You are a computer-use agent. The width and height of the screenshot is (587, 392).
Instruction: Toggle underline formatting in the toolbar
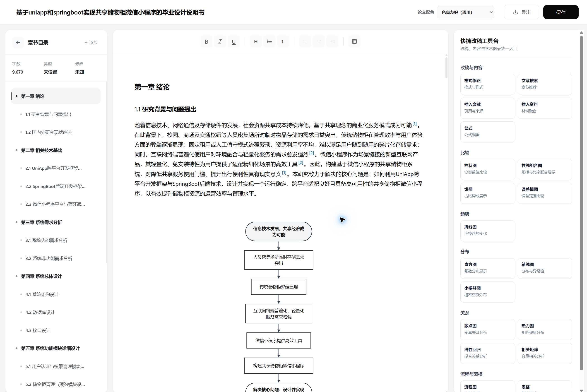[233, 41]
